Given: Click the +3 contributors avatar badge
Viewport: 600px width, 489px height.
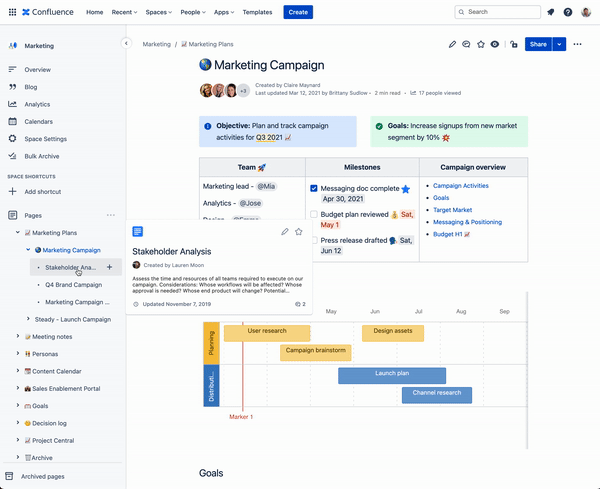Looking at the screenshot, I should tap(243, 91).
